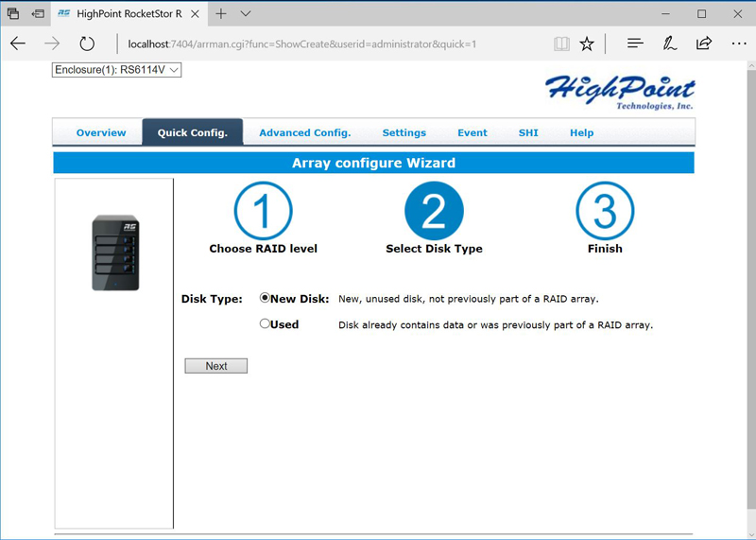Click the Next button

(216, 366)
